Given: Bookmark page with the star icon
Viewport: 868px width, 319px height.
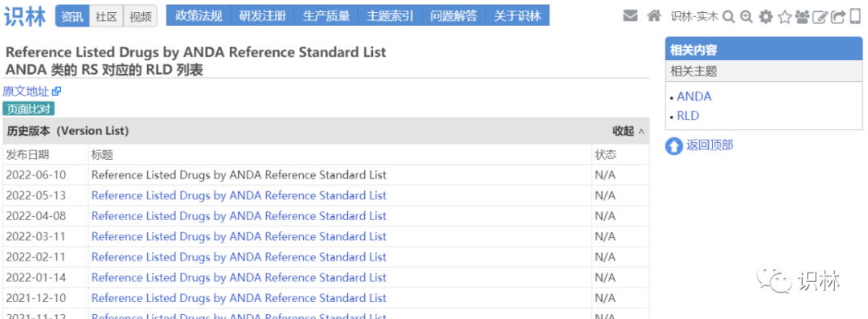Looking at the screenshot, I should click(784, 17).
